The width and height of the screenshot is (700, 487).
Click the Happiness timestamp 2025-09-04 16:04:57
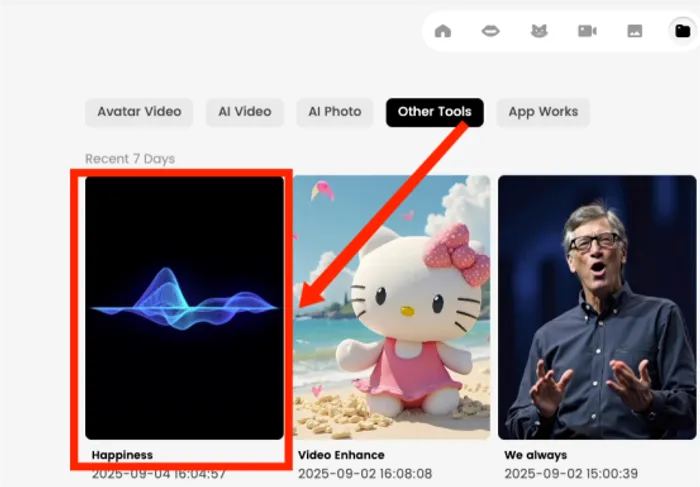coord(159,473)
